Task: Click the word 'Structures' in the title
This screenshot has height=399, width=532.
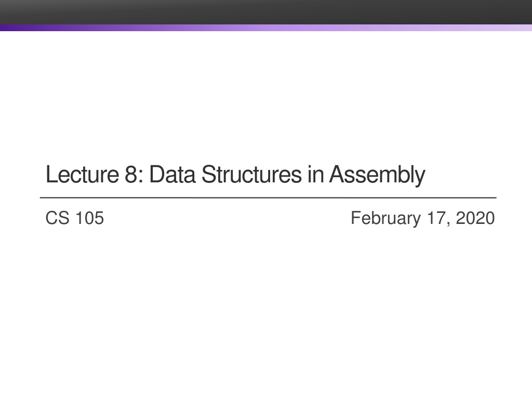Action: (251, 175)
